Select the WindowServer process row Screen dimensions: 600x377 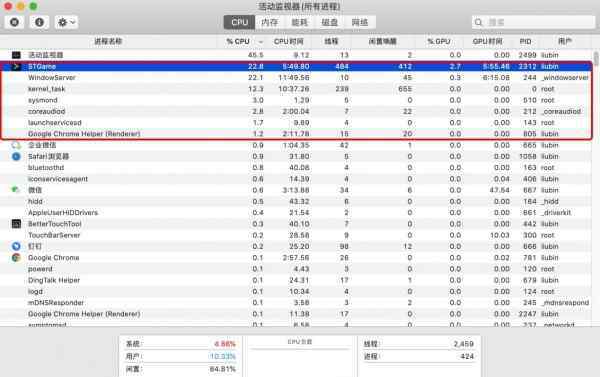pos(296,78)
